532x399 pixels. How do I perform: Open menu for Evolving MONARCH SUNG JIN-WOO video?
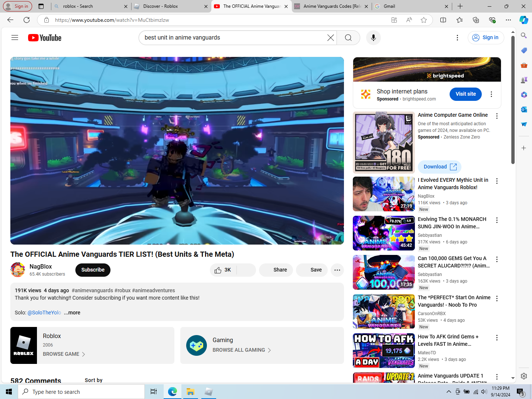497,220
